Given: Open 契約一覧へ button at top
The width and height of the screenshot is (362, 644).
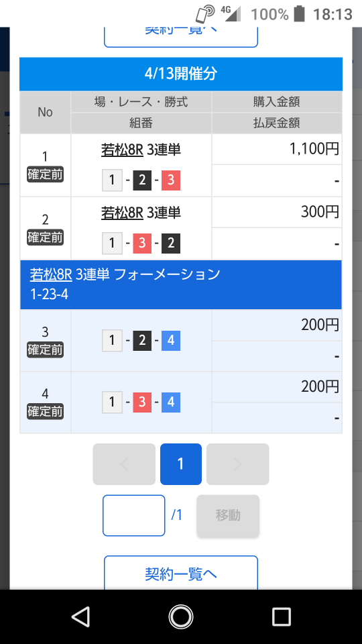Looking at the screenshot, I should click(x=181, y=35).
